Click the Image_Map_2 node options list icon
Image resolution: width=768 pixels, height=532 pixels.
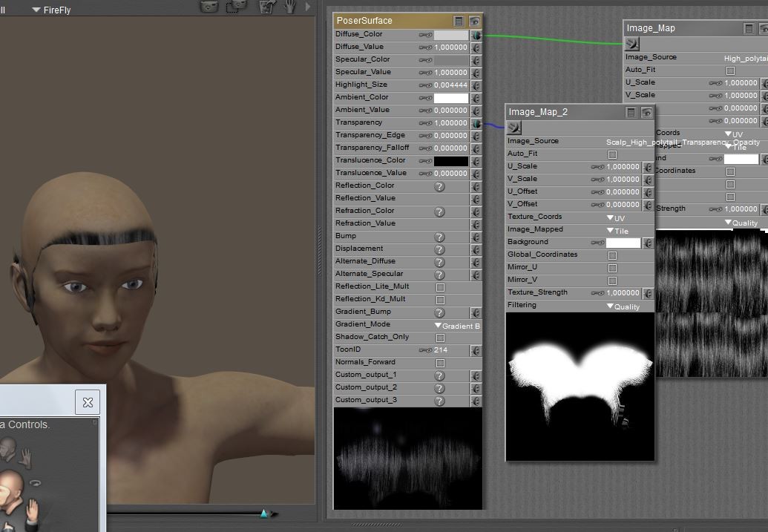(631, 113)
